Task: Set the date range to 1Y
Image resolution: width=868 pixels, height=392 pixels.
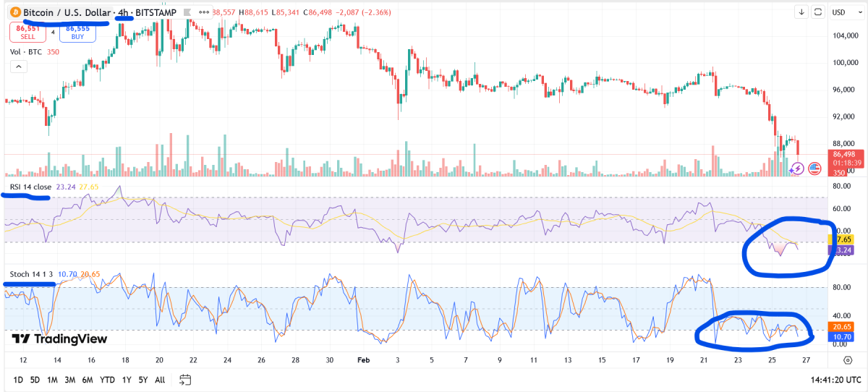Action: tap(127, 380)
